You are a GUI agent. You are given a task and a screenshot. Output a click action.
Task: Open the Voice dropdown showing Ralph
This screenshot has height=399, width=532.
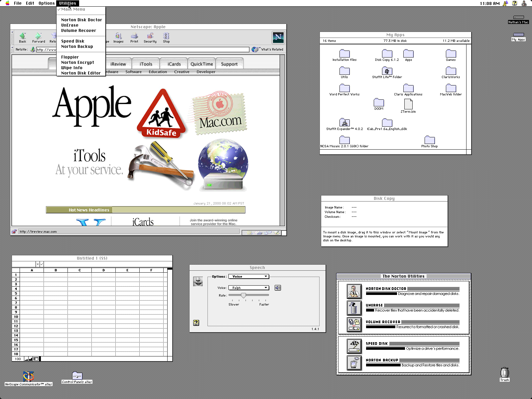[249, 288]
